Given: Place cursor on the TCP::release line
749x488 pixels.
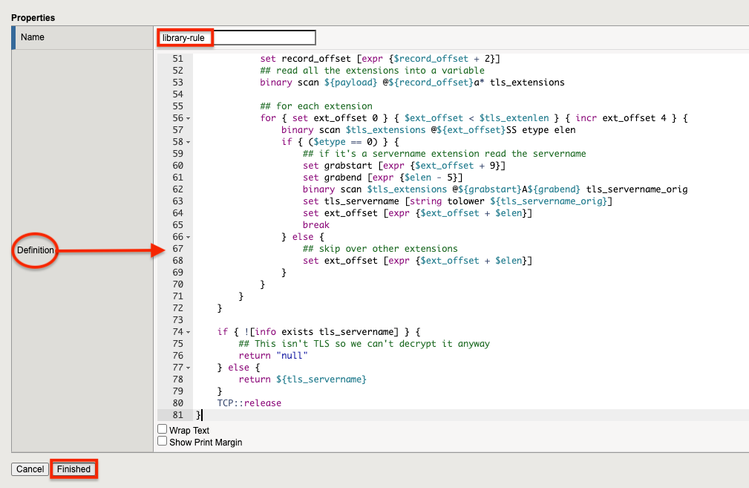Looking at the screenshot, I should click(x=249, y=403).
